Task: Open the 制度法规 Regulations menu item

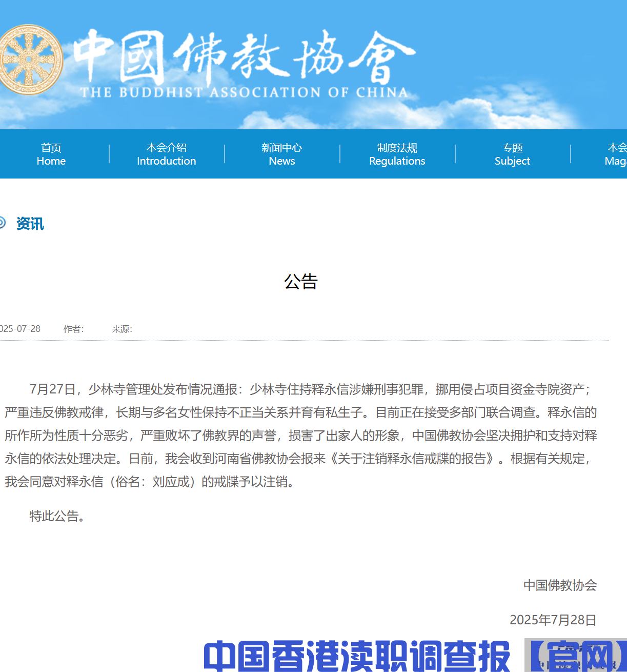Action: click(397, 154)
